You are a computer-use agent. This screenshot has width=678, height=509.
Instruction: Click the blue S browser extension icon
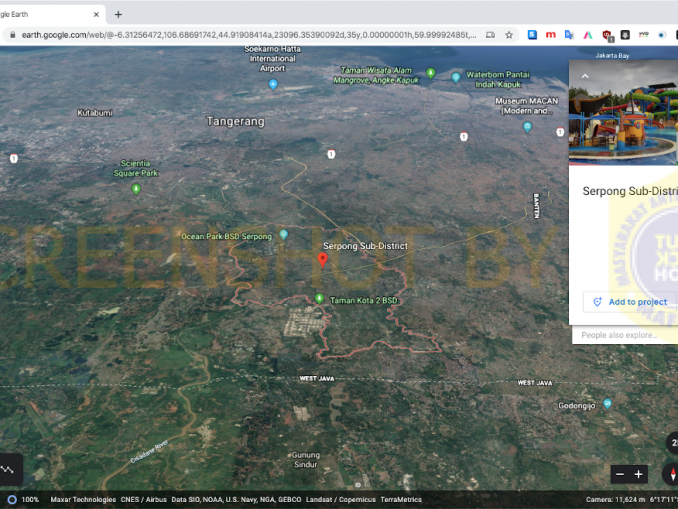tap(532, 35)
